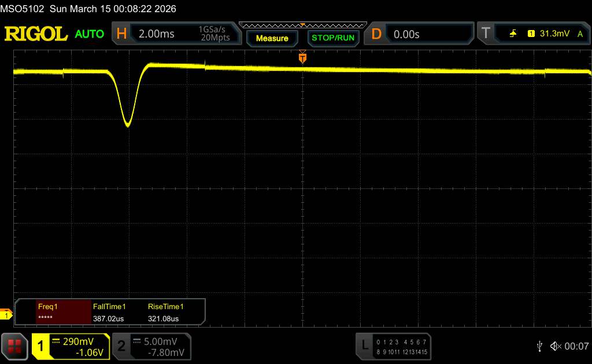Open the 0.00s horizontal delay setting
This screenshot has height=364, width=592.
406,34
